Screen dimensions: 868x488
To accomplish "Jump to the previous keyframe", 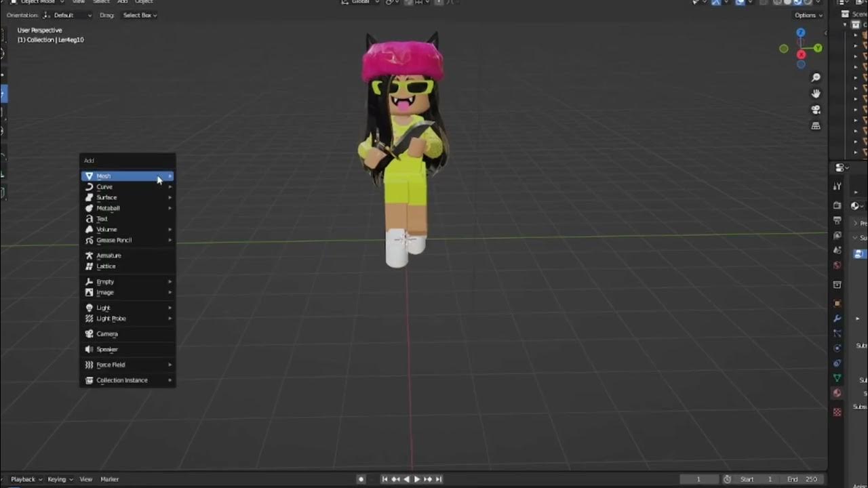I will click(x=396, y=479).
